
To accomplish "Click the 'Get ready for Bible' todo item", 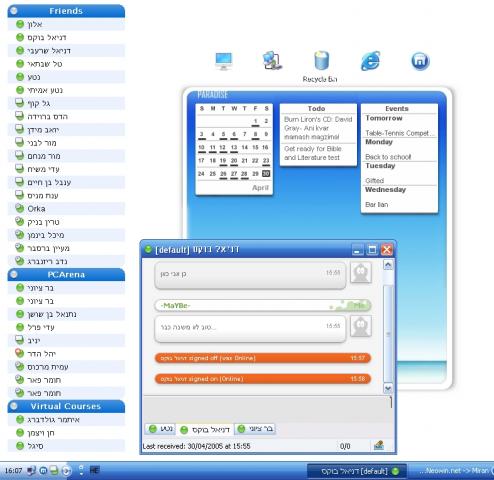I will click(313, 153).
